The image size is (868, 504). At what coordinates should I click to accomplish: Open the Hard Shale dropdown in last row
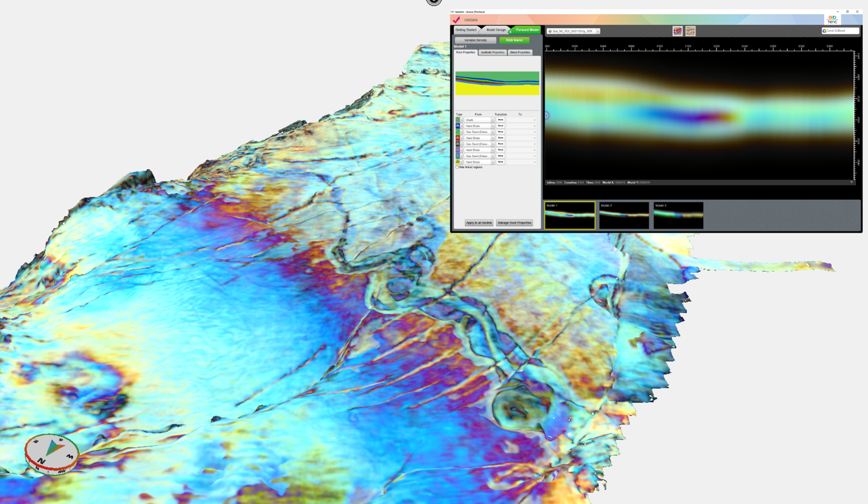coord(480,162)
